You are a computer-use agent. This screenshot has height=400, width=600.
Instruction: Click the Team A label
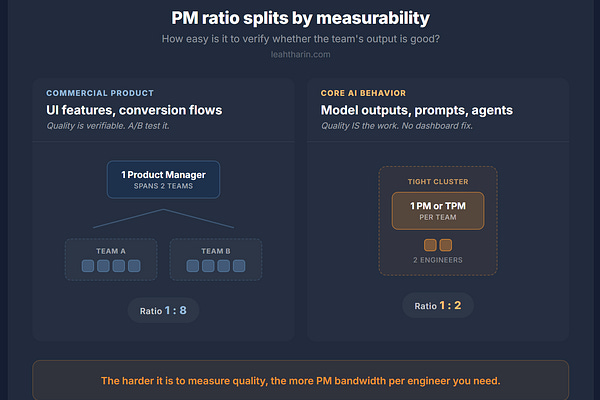point(111,251)
